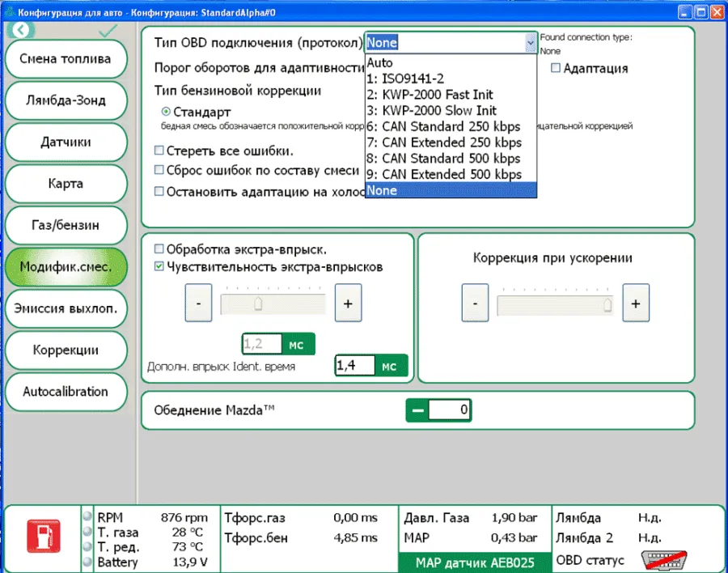
Task: Click the red fuel pump icon
Action: pyautogui.click(x=44, y=536)
